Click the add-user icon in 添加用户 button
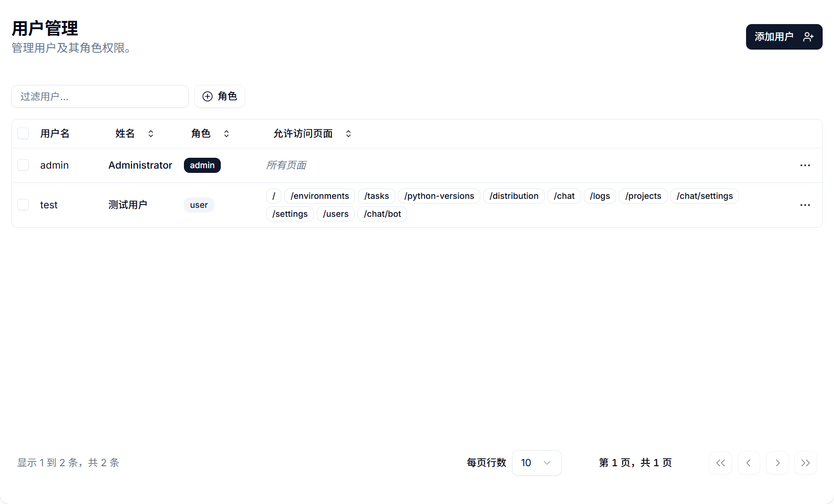This screenshot has height=504, width=834. point(808,36)
